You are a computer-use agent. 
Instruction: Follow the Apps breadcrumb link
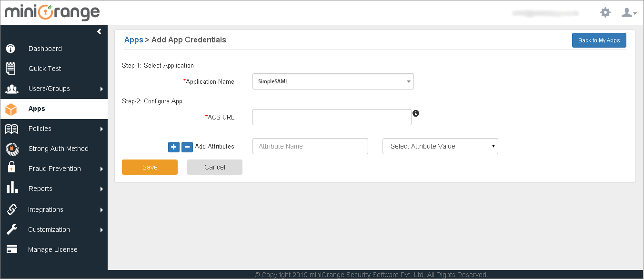133,40
